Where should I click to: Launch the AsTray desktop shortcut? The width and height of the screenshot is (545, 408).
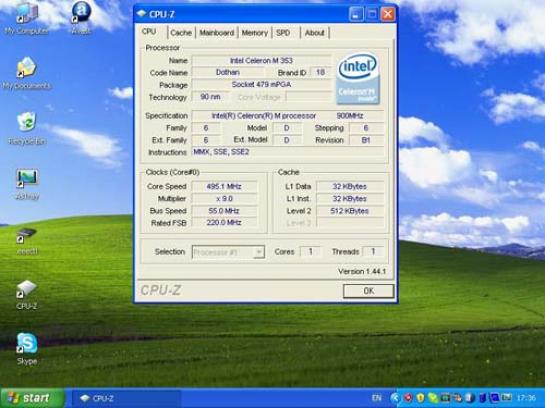pyautogui.click(x=27, y=183)
